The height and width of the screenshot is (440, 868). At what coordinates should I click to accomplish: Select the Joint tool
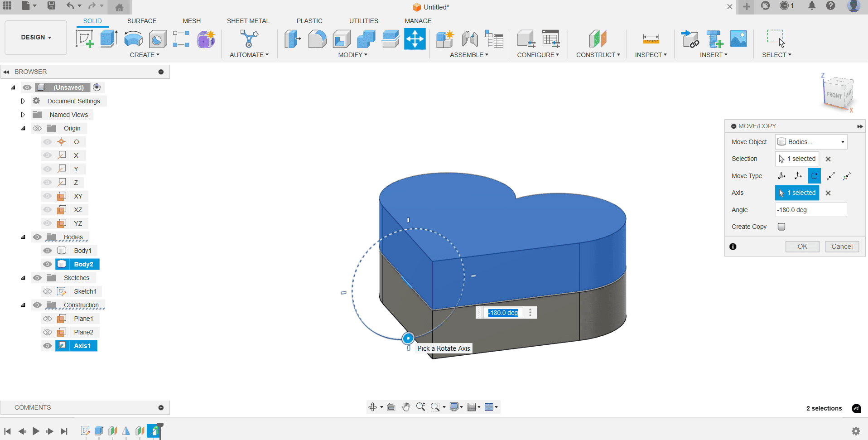(470, 39)
